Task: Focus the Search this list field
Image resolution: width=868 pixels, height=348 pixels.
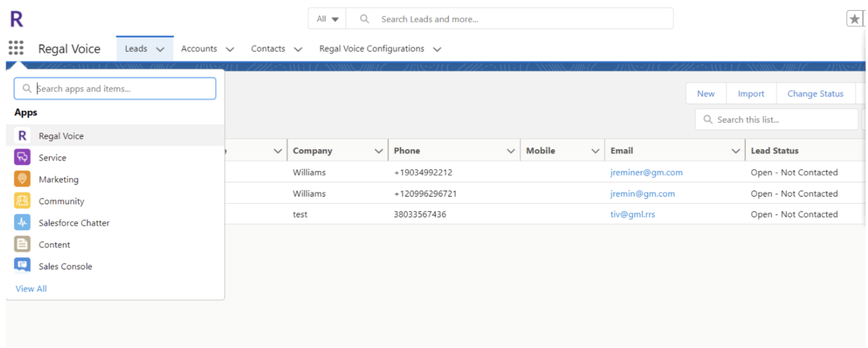Action: pos(777,120)
